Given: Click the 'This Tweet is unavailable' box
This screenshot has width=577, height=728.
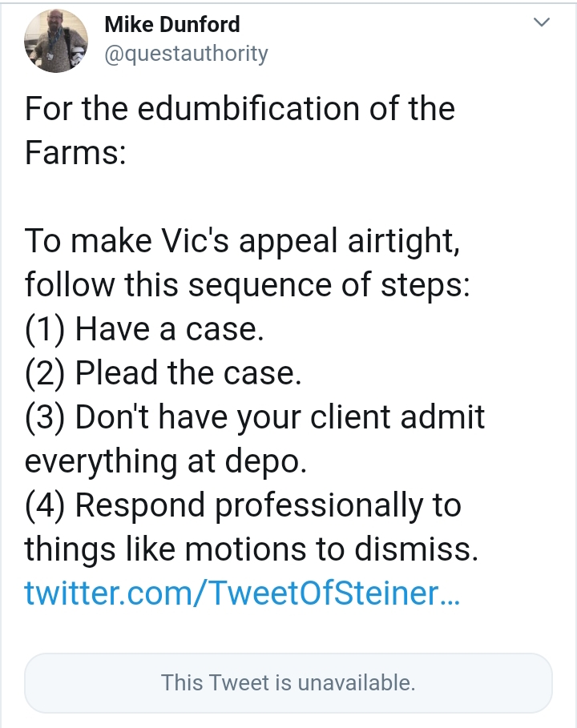Looking at the screenshot, I should point(288,683).
